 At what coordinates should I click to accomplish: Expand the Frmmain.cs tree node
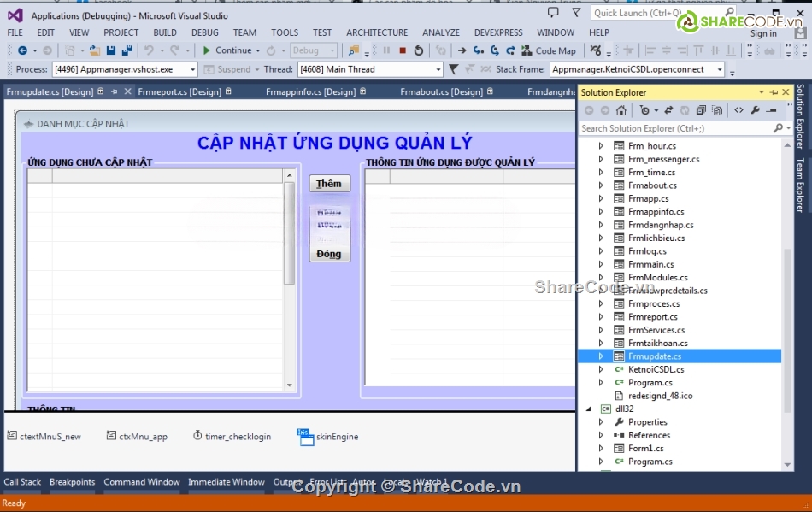601,264
